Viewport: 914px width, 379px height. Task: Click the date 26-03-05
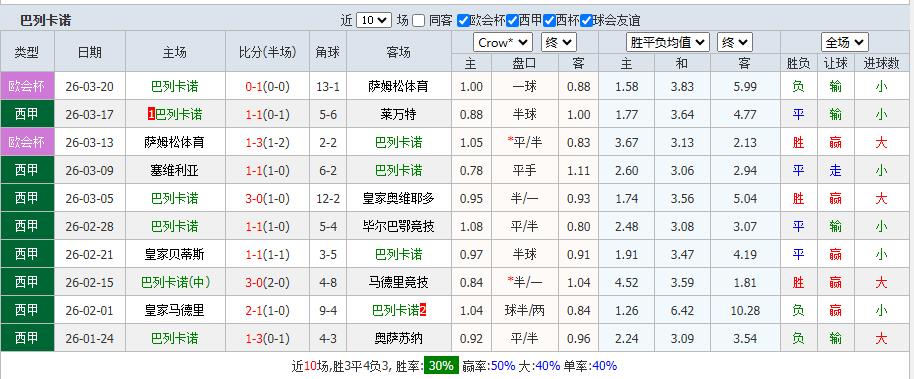90,199
